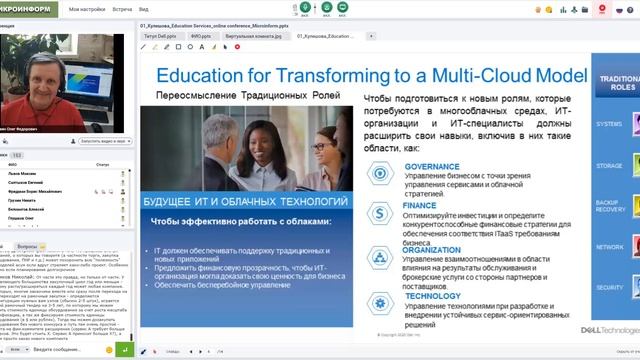Switch to the Виртуальная комната.jpg tab
The width and height of the screenshot is (640, 360).
pyautogui.click(x=256, y=36)
